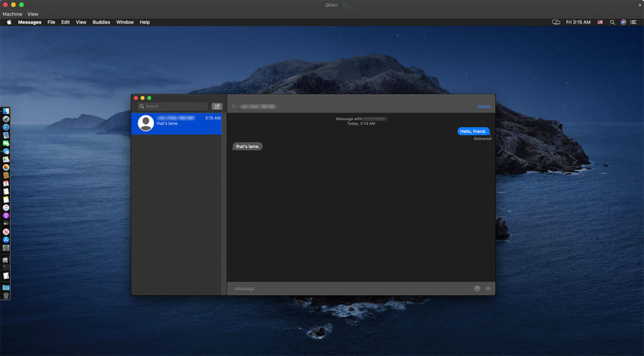The image size is (644, 356).
Task: Open the emoji picker in message field
Action: [477, 289]
